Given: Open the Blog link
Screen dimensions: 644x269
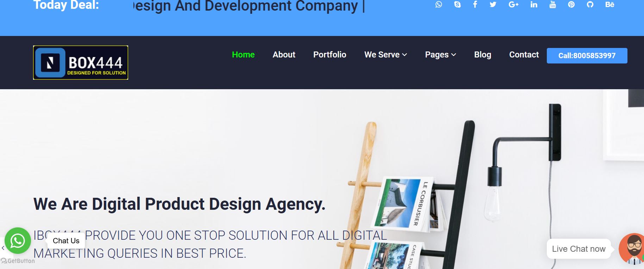Looking at the screenshot, I should click(x=482, y=55).
